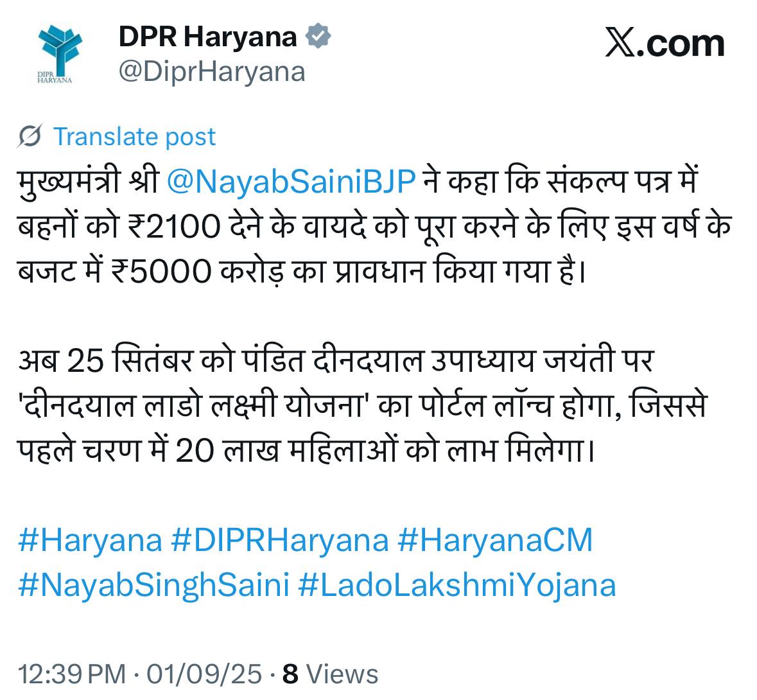This screenshot has height=700, width=757.
Task: Click the Translate post link
Action: [134, 137]
